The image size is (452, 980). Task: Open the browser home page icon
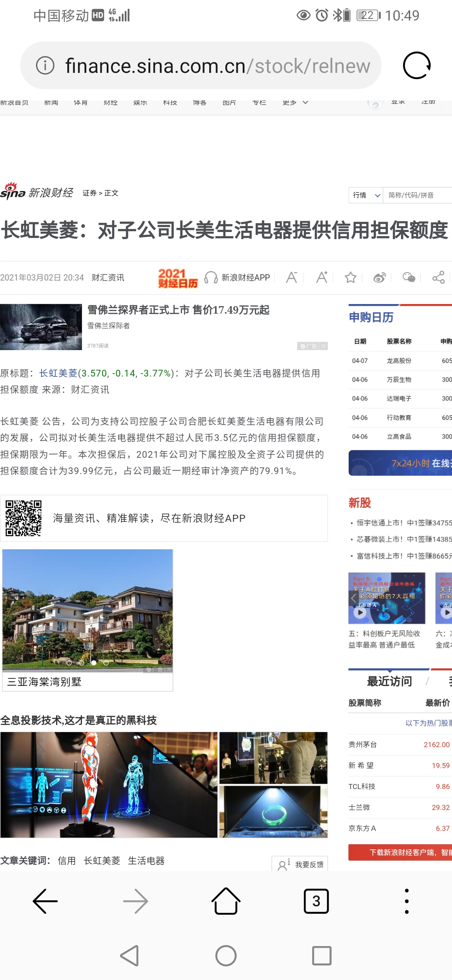[226, 900]
